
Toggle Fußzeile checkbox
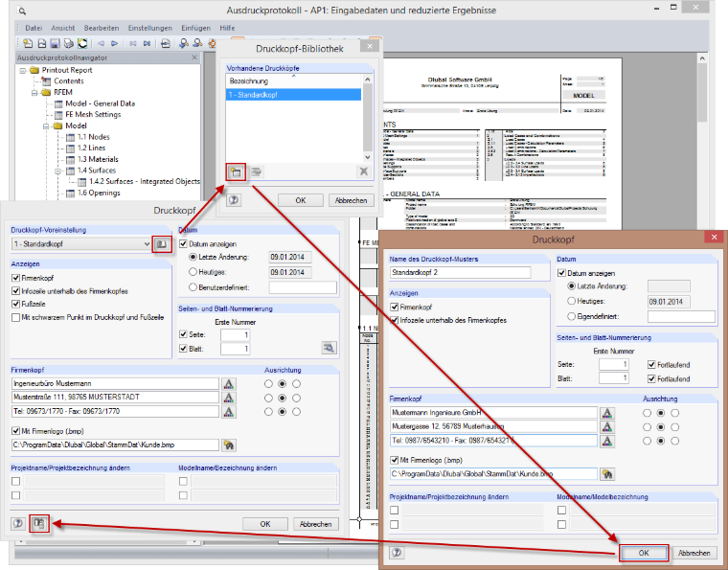(x=15, y=304)
